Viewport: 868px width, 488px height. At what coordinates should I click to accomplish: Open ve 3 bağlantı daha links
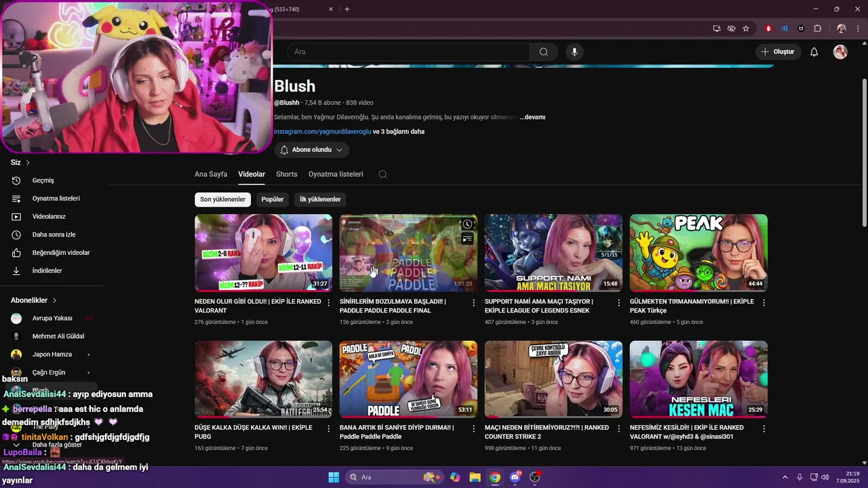(x=399, y=131)
